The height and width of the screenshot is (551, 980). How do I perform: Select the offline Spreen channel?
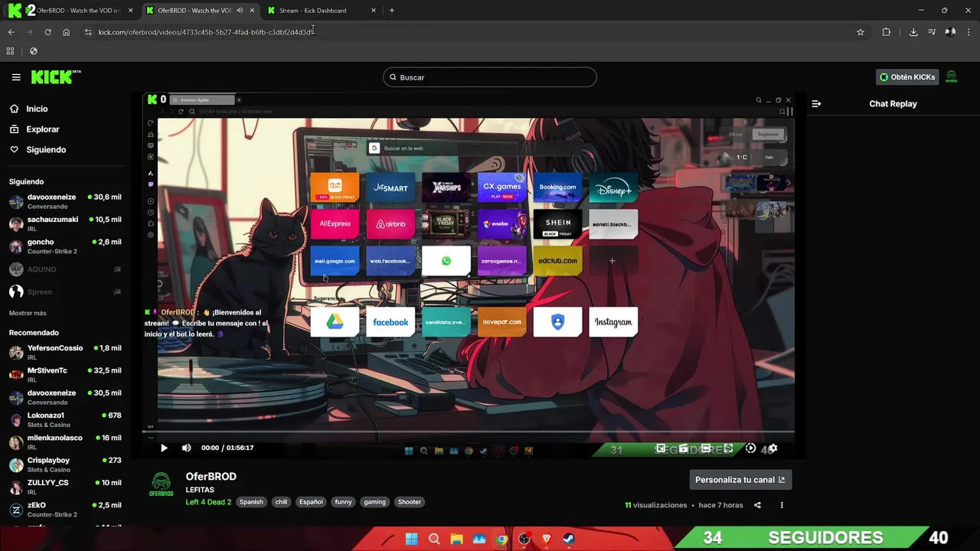tap(65, 292)
